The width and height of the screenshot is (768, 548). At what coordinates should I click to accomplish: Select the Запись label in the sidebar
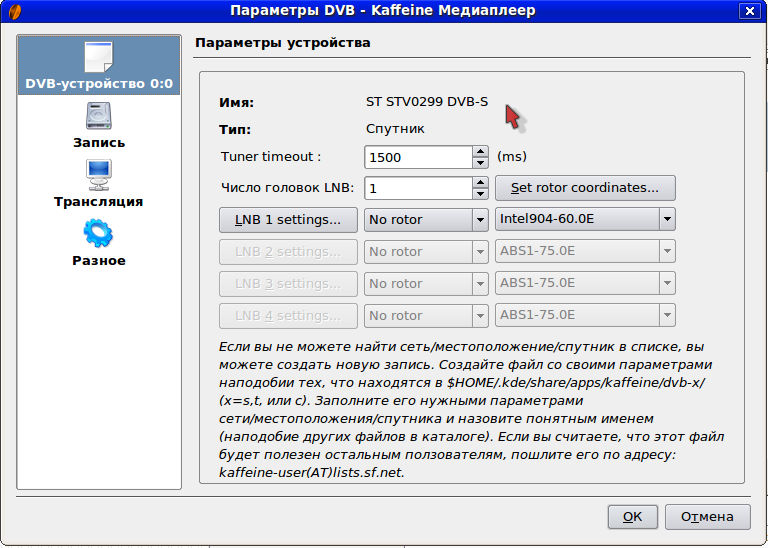point(98,142)
